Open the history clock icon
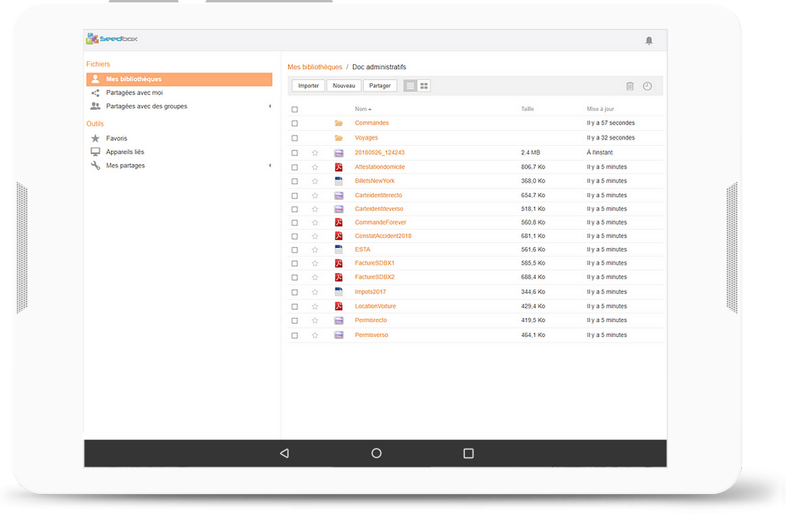 [647, 86]
